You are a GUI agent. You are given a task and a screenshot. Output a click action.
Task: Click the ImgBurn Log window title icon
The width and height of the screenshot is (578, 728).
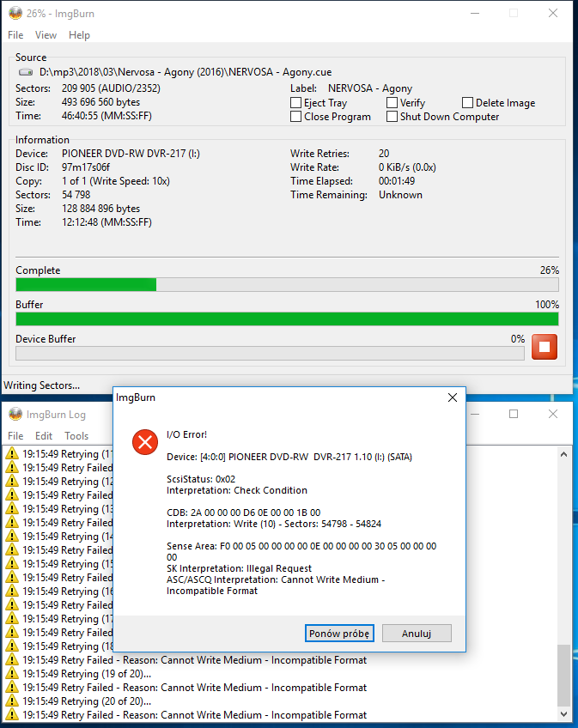(x=15, y=414)
